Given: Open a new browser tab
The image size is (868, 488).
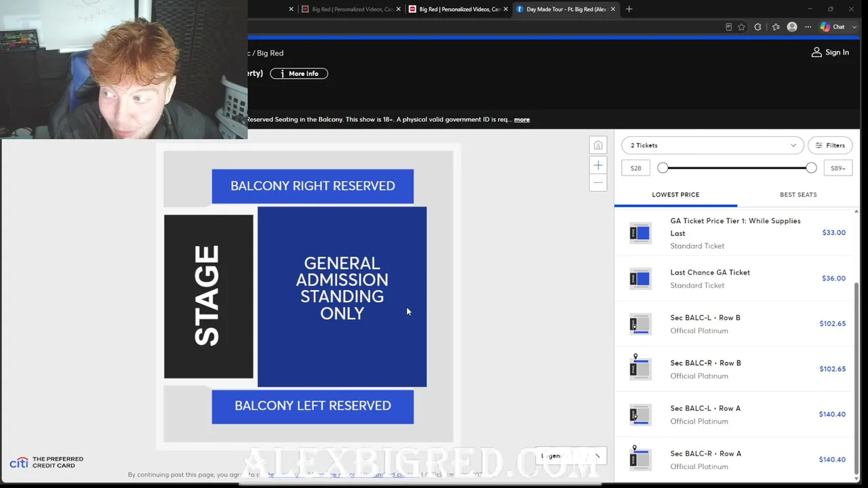Looking at the screenshot, I should pyautogui.click(x=629, y=9).
